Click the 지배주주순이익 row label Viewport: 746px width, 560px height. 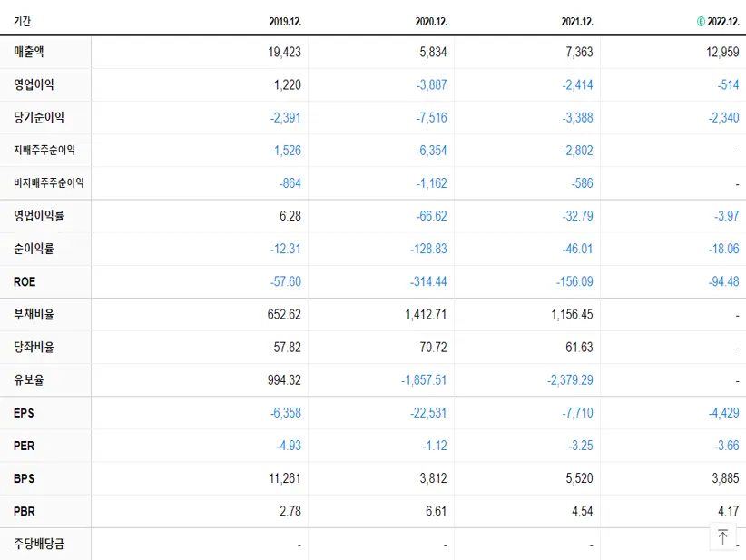[x=44, y=150]
